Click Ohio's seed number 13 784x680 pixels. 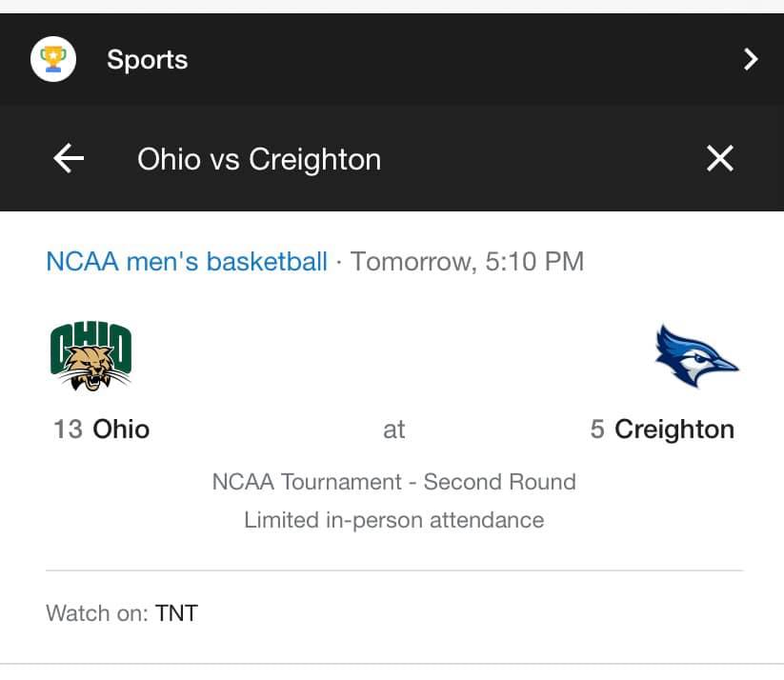pos(68,429)
